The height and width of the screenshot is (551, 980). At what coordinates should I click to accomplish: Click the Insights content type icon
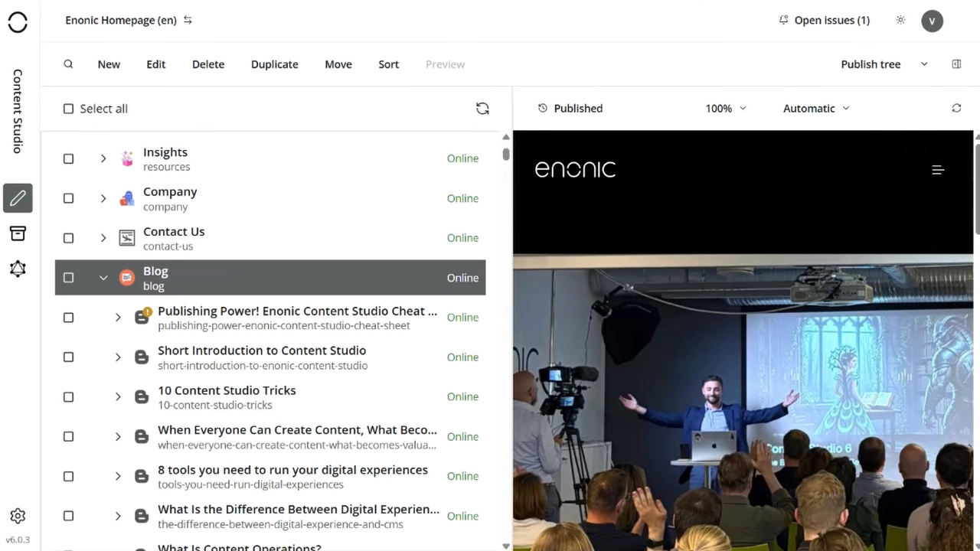click(x=127, y=158)
